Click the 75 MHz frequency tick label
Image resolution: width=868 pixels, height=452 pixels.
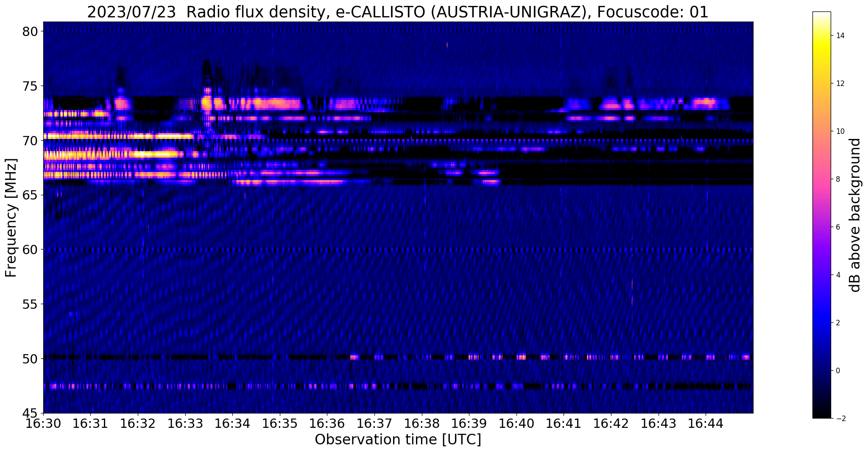(31, 86)
